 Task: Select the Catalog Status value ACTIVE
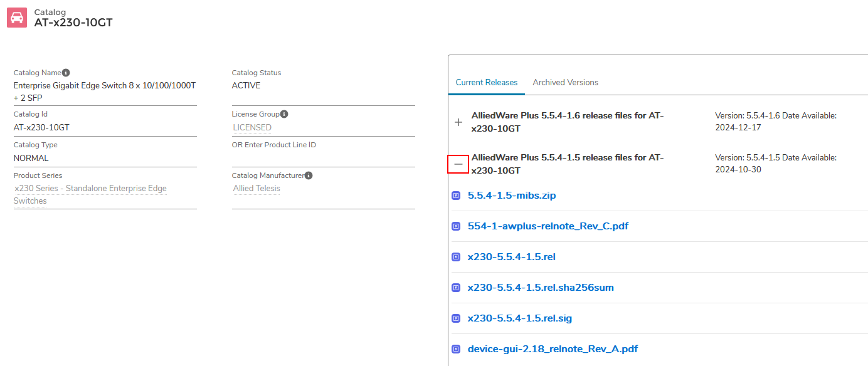point(246,86)
